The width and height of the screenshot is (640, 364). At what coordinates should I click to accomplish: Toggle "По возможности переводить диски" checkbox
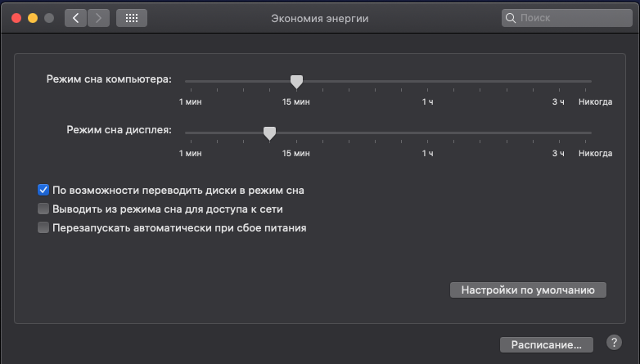coord(44,190)
